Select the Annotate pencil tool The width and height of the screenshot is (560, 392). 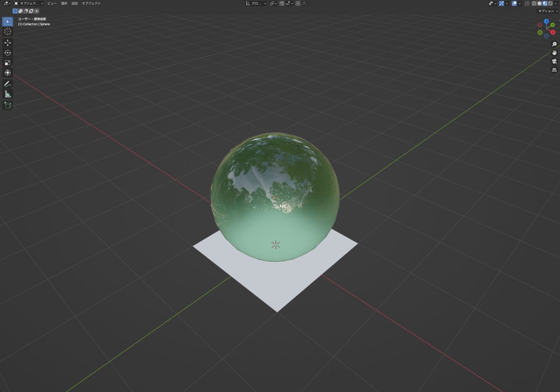(7, 84)
